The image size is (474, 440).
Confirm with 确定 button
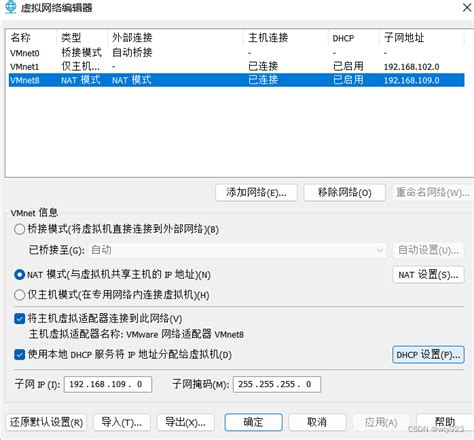coord(253,422)
